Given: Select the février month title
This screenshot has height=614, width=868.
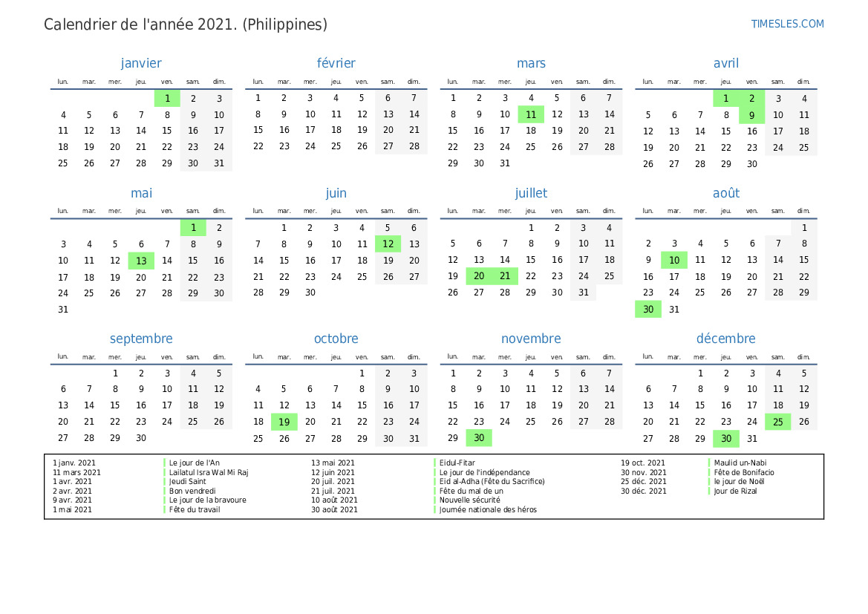Looking at the screenshot, I should 336,64.
